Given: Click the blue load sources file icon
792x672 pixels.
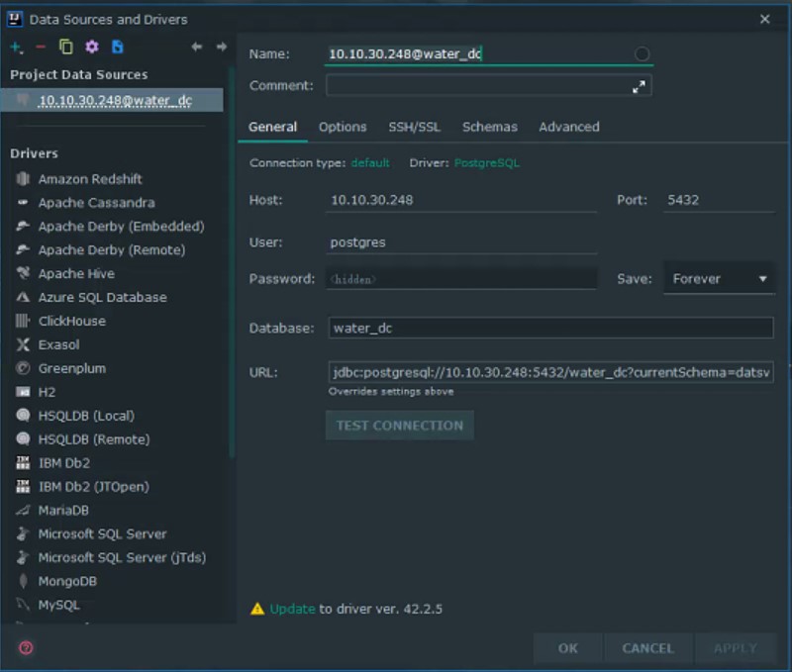Looking at the screenshot, I should tap(117, 47).
